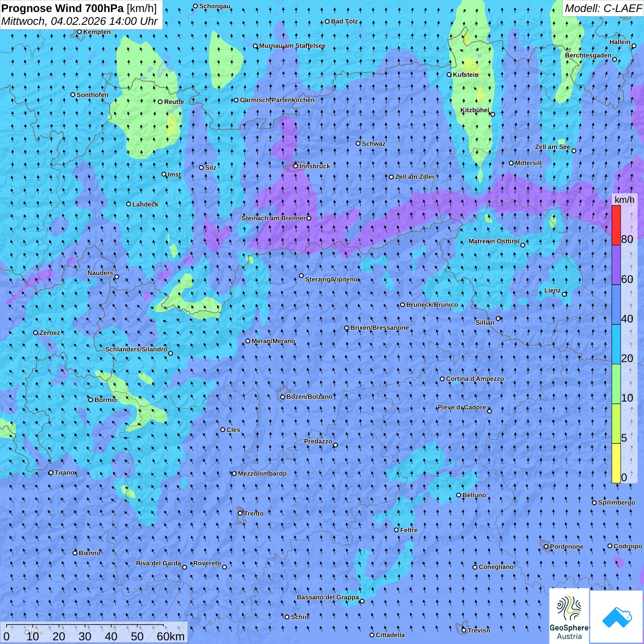Click the blue cloud logo icon

[616, 617]
